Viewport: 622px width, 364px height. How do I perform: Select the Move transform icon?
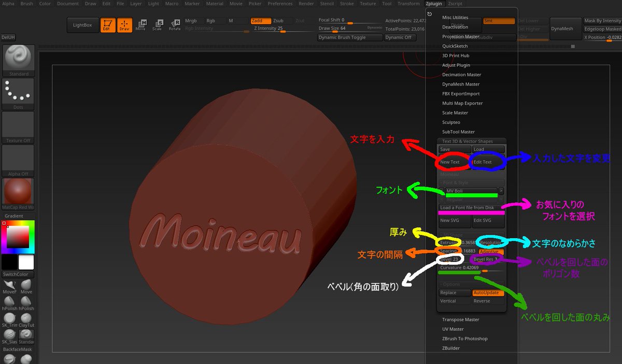coord(140,25)
